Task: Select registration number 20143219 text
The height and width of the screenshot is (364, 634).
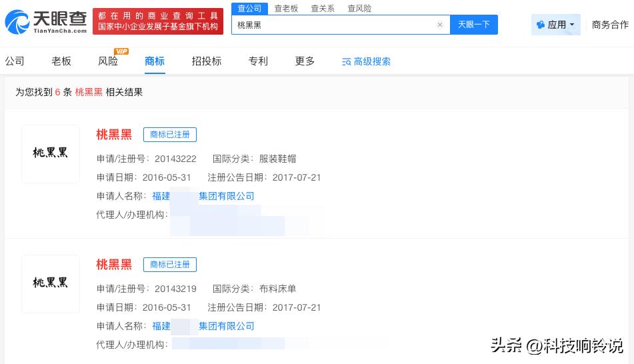Action: point(175,289)
